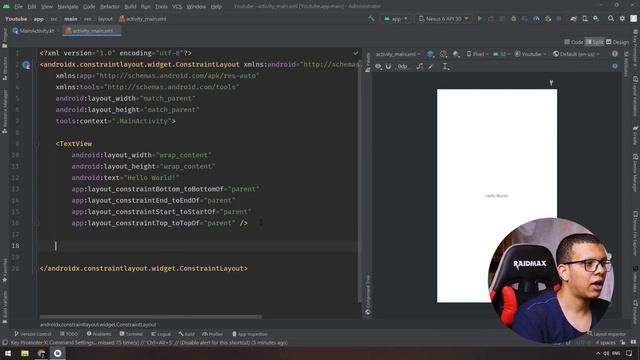Click the Sync Project with Gradle icon
Image resolution: width=640 pixels, height=360 pixels.
click(573, 19)
